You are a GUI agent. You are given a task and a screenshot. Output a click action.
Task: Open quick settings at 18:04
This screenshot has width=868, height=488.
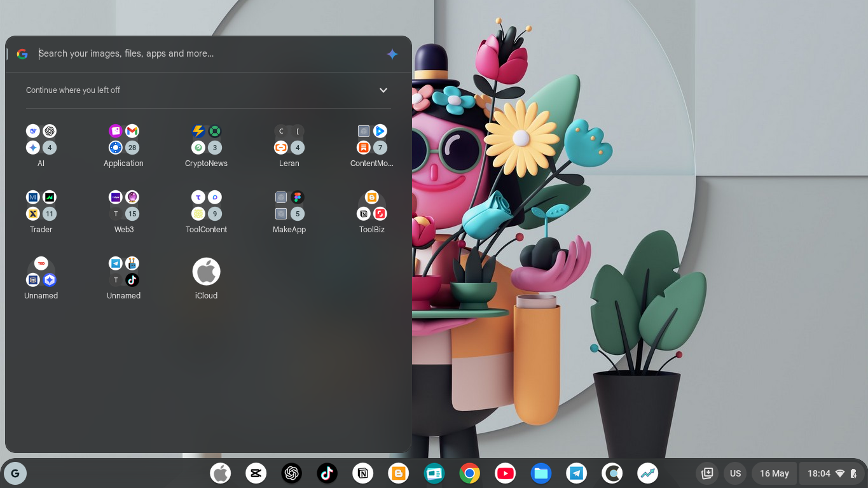(832, 473)
